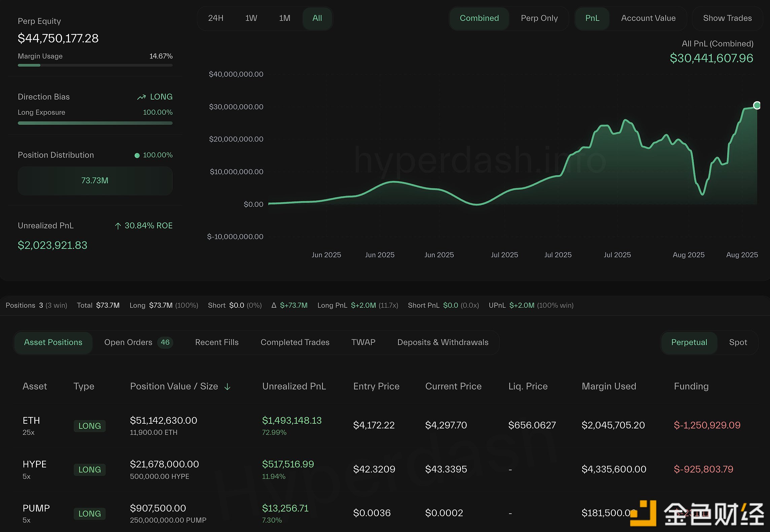770x532 pixels.
Task: Select the 1M time range
Action: [284, 18]
